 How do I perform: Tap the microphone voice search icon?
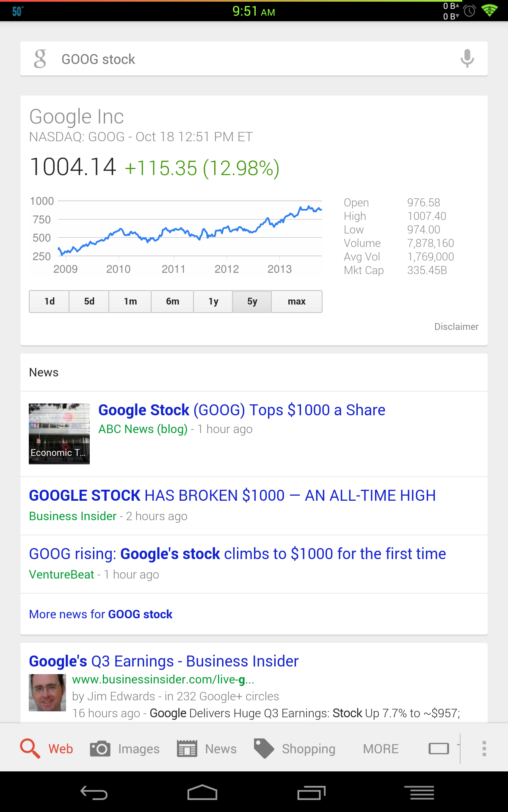(x=467, y=58)
